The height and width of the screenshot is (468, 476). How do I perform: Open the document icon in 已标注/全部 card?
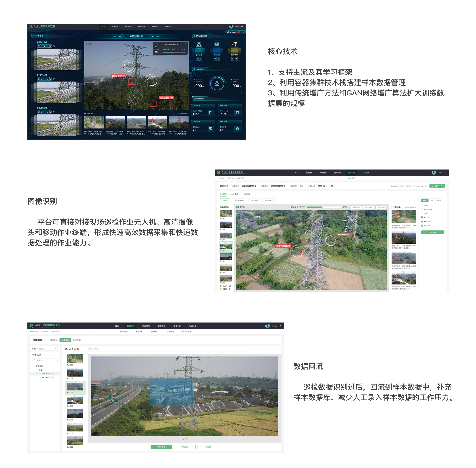click(211, 113)
